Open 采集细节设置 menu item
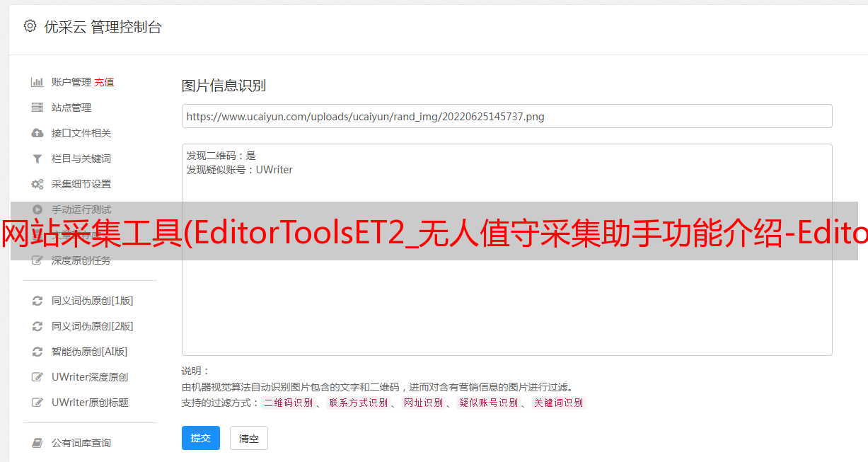868x462 pixels. (81, 184)
